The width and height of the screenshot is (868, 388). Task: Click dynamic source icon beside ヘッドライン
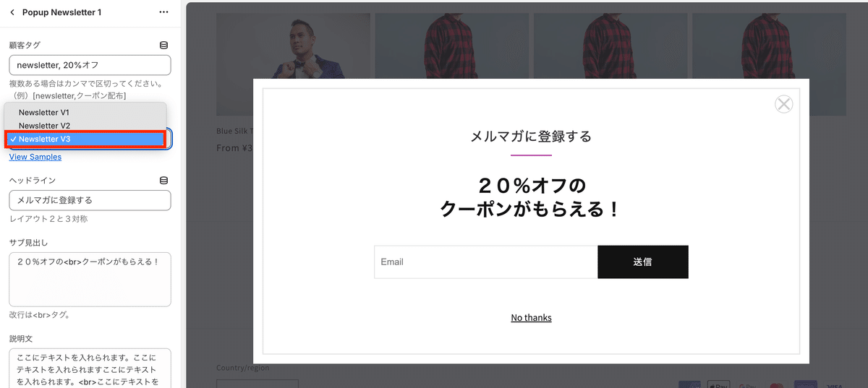163,180
